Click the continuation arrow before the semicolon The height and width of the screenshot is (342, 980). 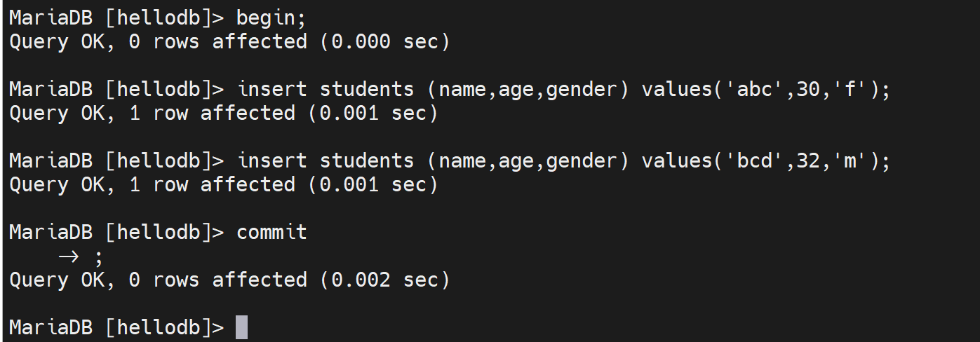click(x=69, y=256)
